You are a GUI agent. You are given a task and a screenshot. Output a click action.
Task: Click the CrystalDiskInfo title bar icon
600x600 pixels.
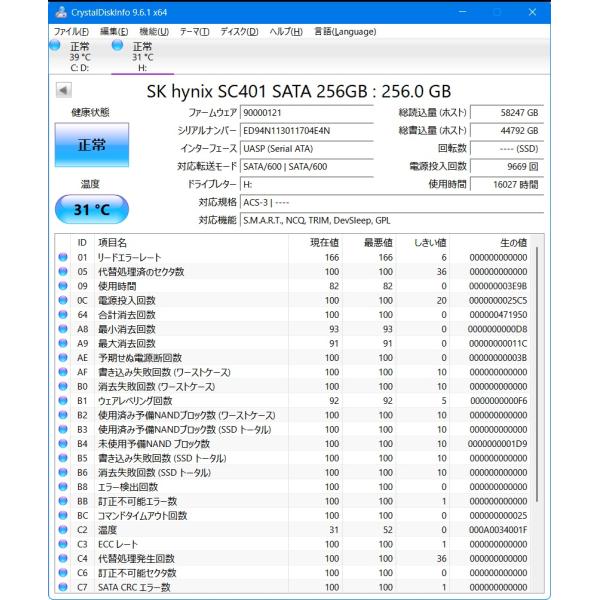tap(61, 12)
